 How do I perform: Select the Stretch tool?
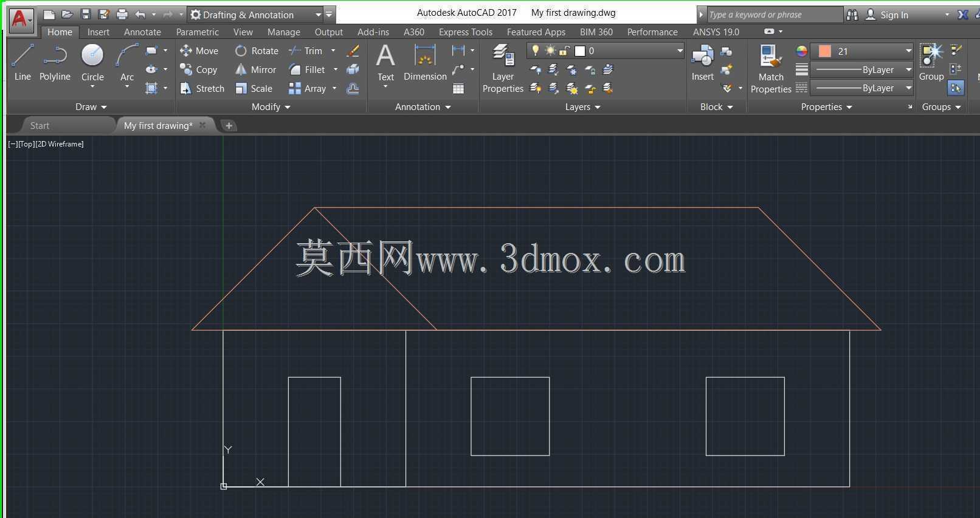pos(202,89)
